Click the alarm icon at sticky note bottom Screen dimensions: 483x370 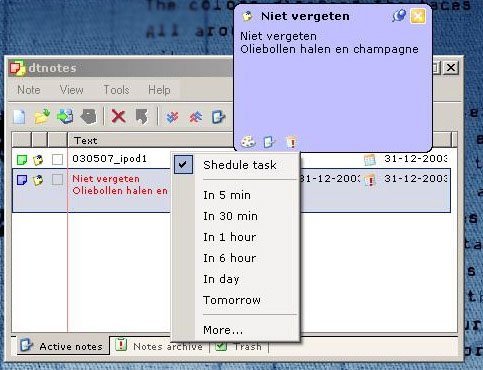pos(291,142)
